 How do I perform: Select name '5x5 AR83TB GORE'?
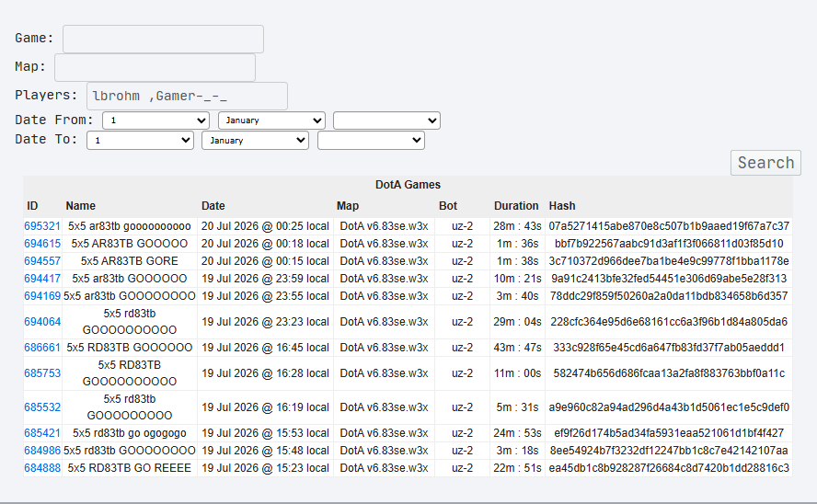(x=130, y=261)
